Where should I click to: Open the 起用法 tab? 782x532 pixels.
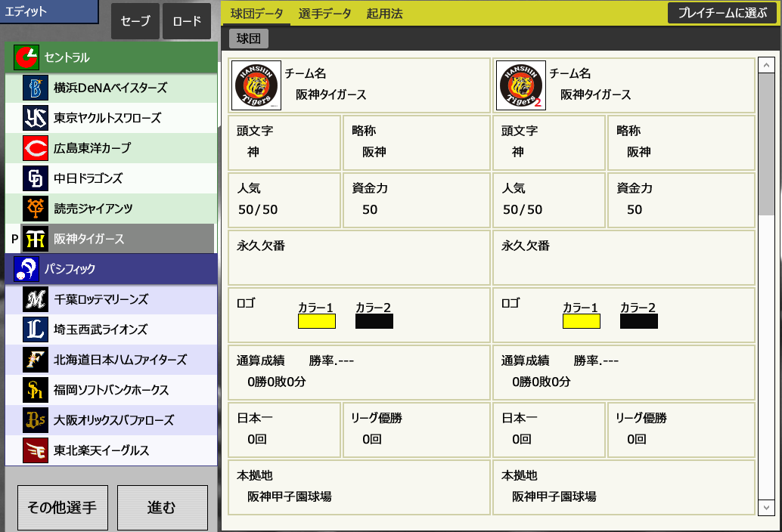tap(384, 14)
